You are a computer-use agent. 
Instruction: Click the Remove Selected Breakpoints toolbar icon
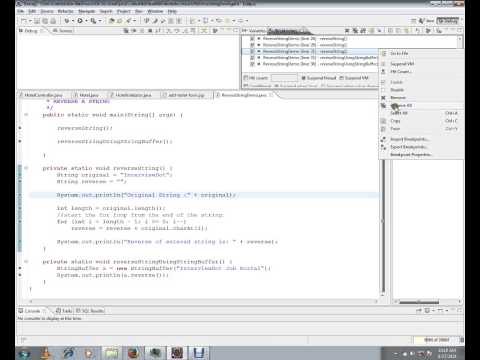tap(347, 31)
